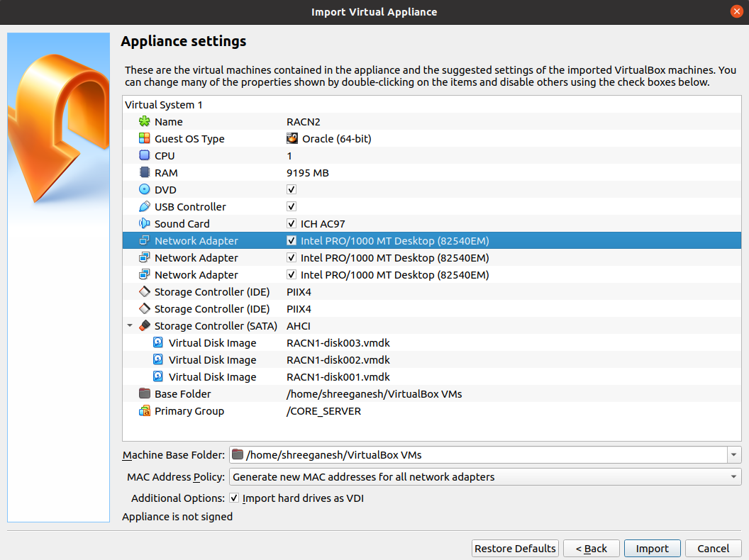Click the disk icon for RACN1-disk001.vmdk
The width and height of the screenshot is (749, 560).
click(x=158, y=376)
